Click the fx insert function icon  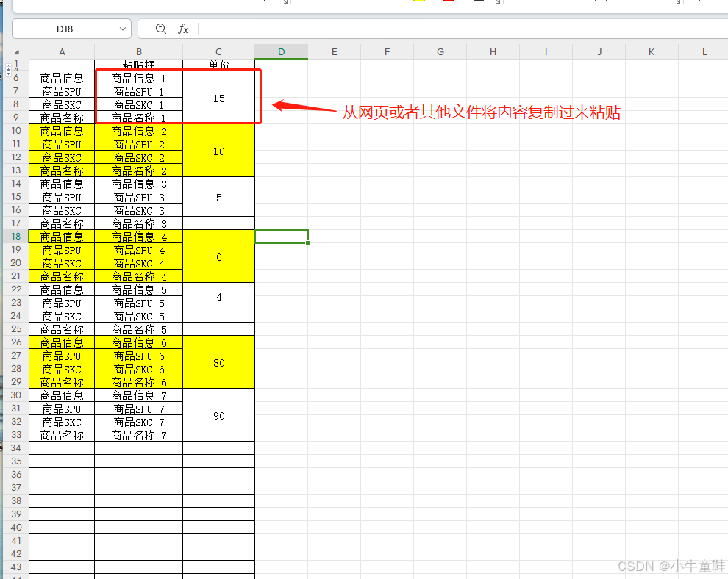(x=183, y=29)
